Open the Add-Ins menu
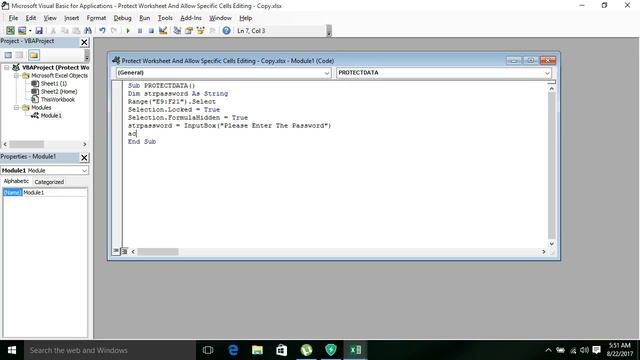Viewport: 640px width, 360px height. (x=191, y=18)
